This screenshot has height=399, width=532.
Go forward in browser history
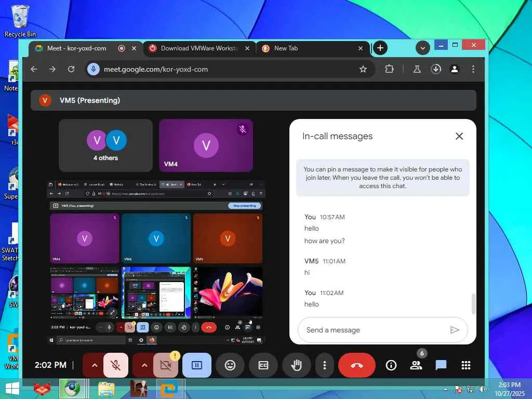pyautogui.click(x=52, y=69)
